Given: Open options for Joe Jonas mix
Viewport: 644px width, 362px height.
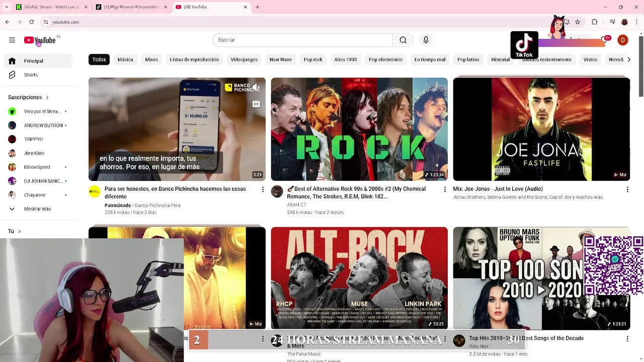Looking at the screenshot, I should point(627,190).
